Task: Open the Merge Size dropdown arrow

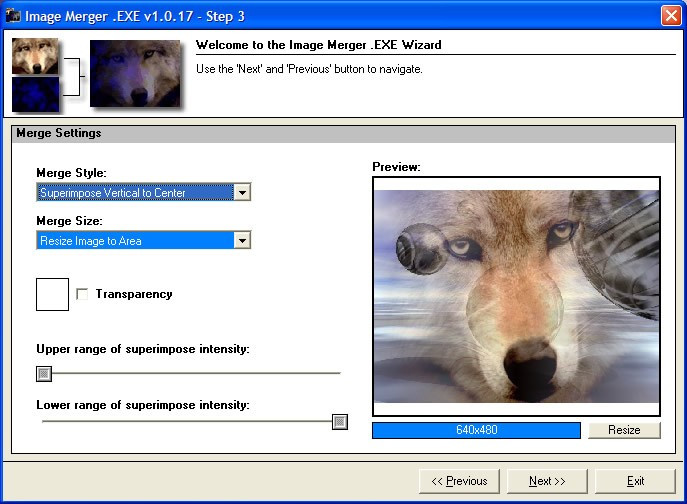Action: tap(242, 240)
